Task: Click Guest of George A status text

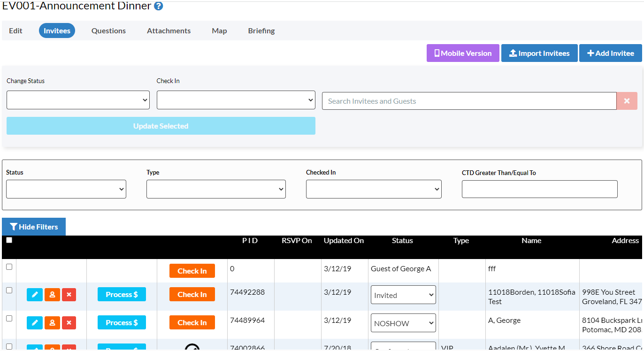Action: point(401,269)
